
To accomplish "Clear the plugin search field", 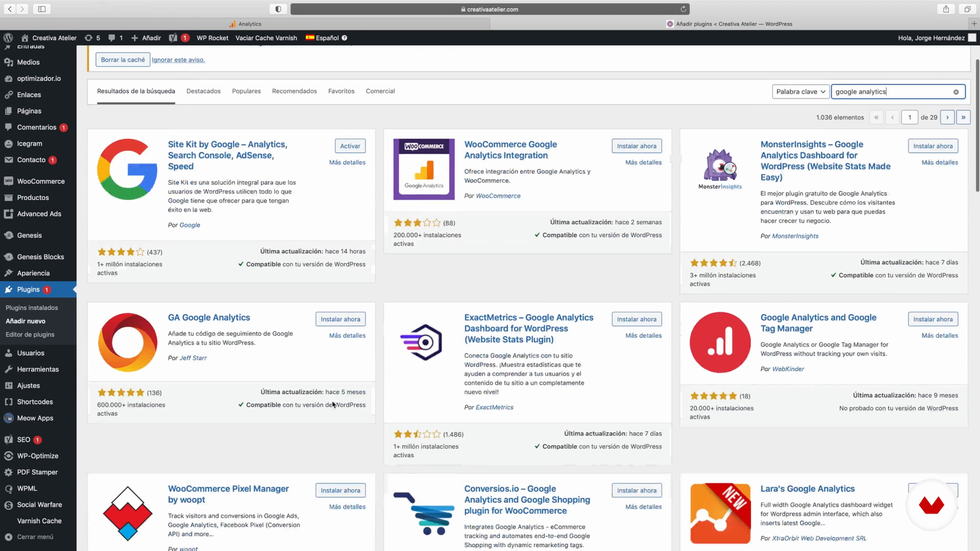I will point(956,92).
